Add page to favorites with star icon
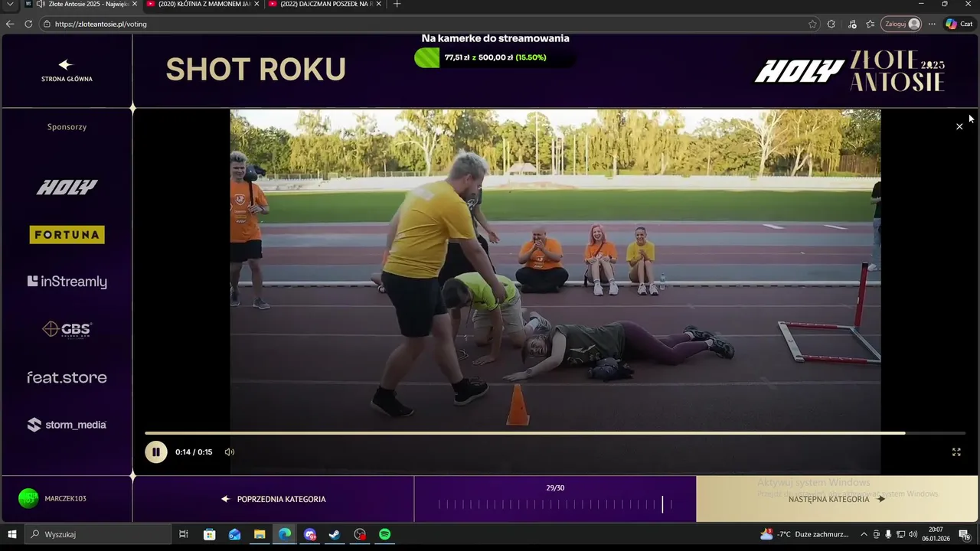 click(812, 24)
